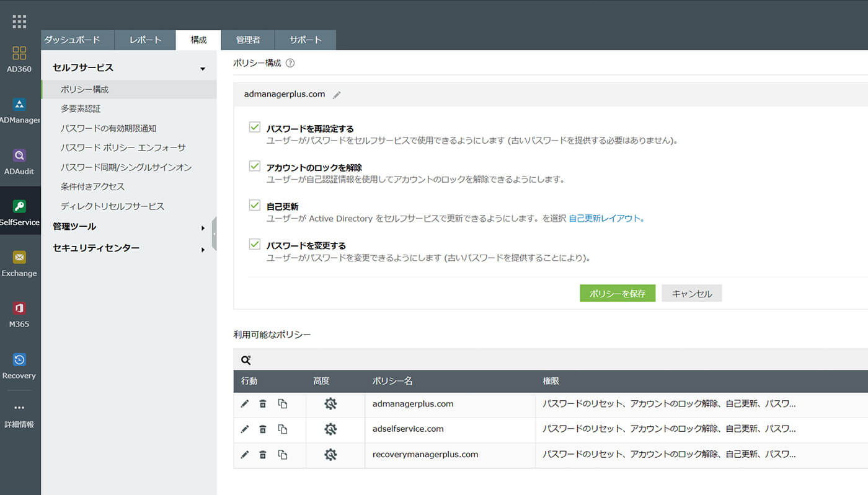The width and height of the screenshot is (868, 495).
Task: Open advanced settings gear for admanagerplus.com row
Action: pyautogui.click(x=330, y=403)
